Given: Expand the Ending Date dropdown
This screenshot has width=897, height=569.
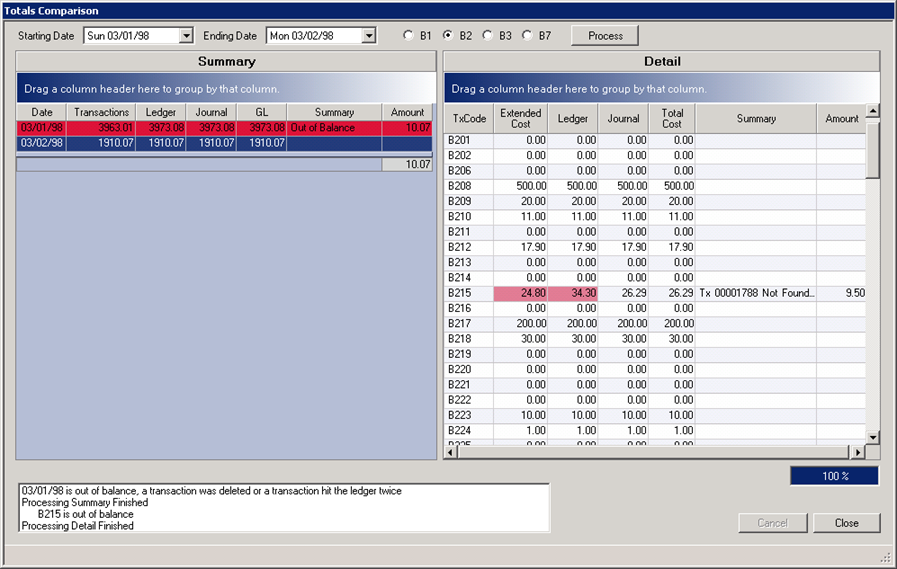Looking at the screenshot, I should click(x=369, y=36).
